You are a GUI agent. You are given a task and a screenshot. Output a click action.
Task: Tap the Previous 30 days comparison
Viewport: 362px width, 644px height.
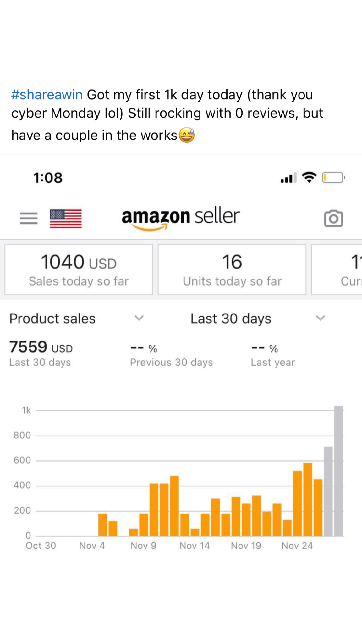(171, 355)
